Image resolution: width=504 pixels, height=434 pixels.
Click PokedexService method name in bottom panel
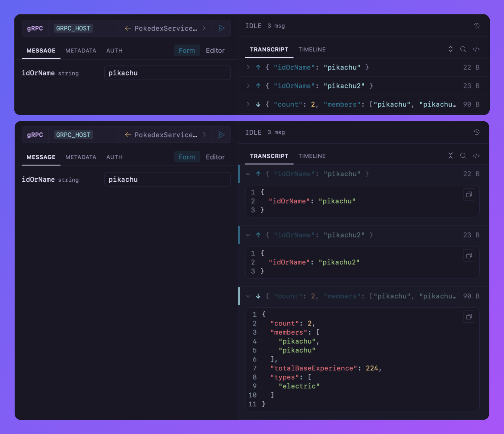166,135
